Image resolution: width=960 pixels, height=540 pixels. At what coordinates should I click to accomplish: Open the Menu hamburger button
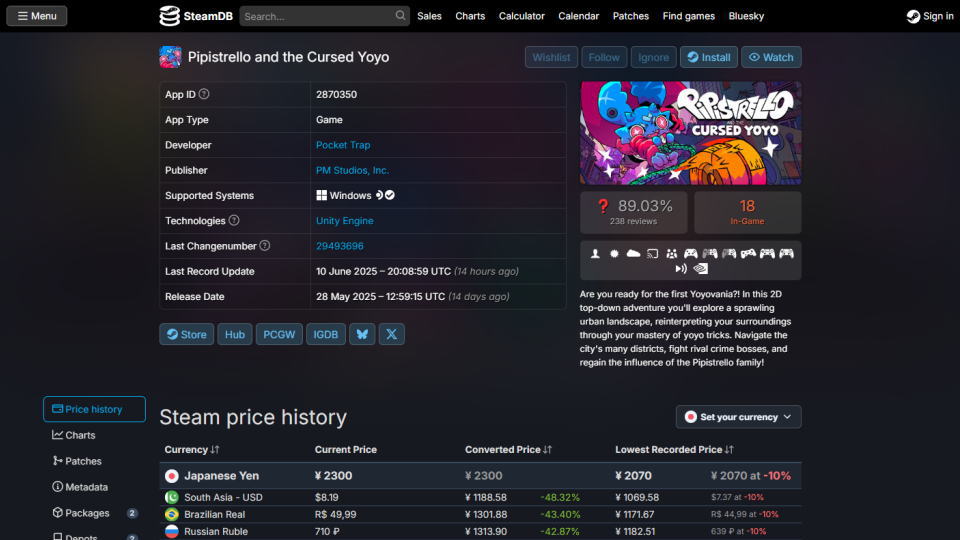37,16
